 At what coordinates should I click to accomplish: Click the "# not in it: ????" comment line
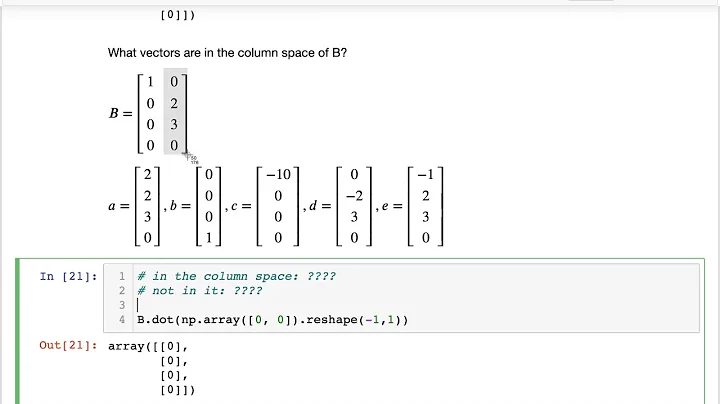click(x=200, y=291)
